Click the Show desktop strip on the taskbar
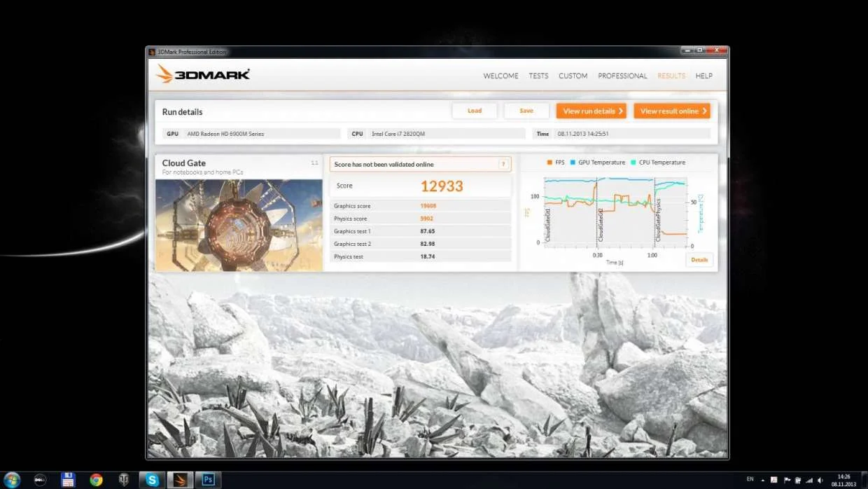 pyautogui.click(x=864, y=480)
